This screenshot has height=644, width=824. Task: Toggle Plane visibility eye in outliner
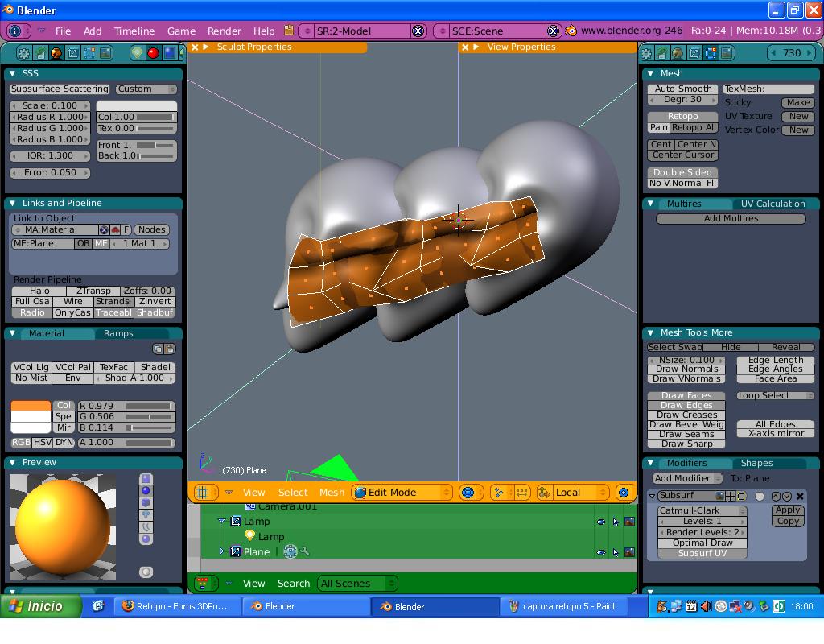click(600, 552)
